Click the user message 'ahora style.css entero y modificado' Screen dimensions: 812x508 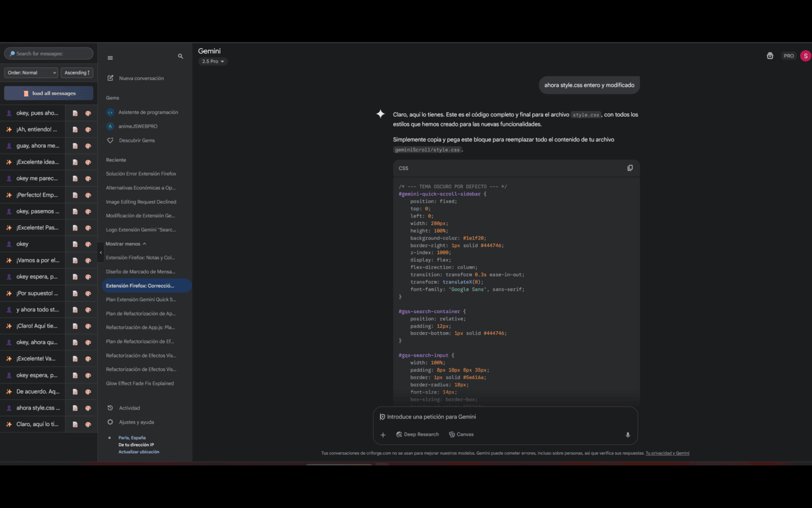click(x=589, y=85)
